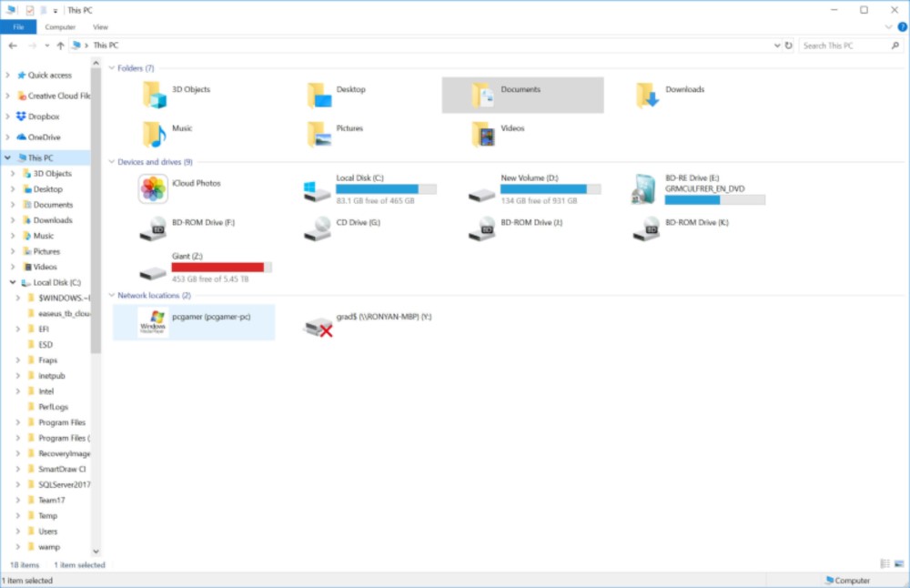Screen dimensions: 910x588
Task: Switch to details view in status bar
Action: [885, 565]
